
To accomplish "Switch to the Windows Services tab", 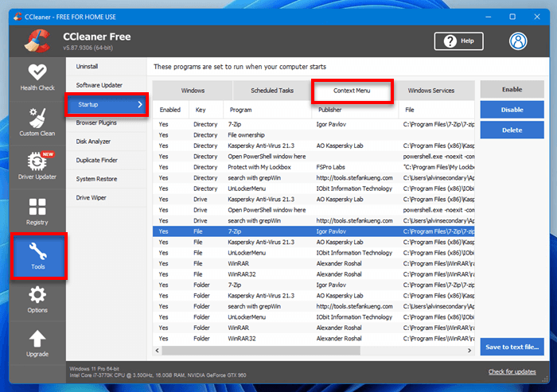I will click(434, 91).
